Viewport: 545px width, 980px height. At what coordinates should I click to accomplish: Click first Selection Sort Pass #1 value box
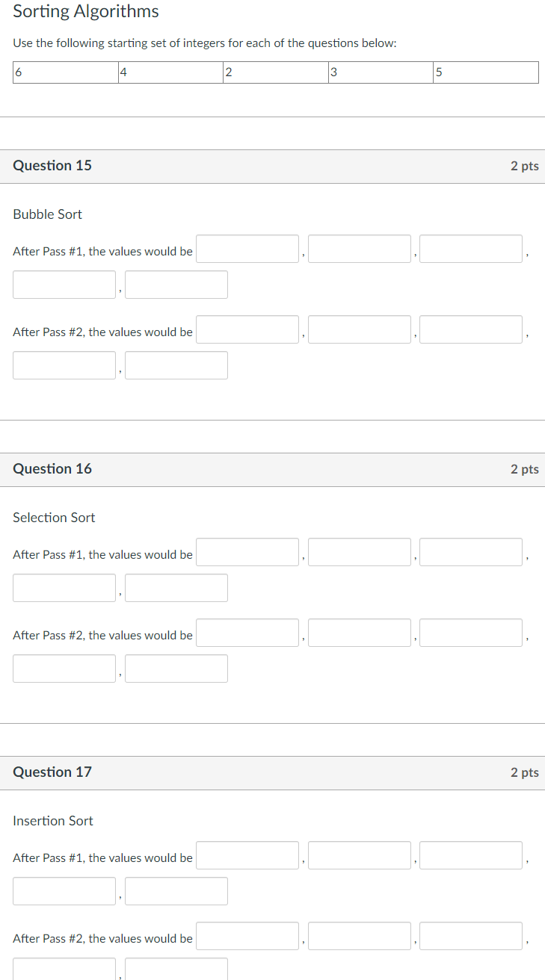tap(247, 552)
